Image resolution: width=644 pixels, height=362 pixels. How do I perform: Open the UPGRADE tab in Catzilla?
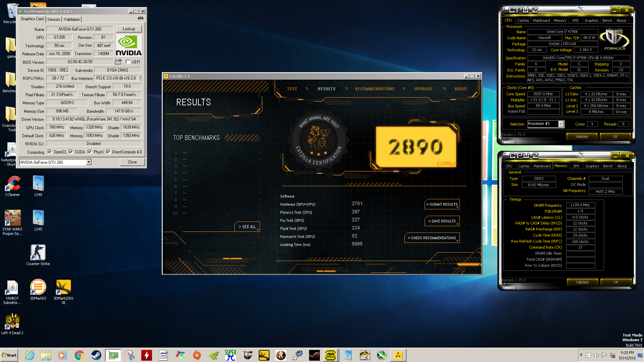423,89
